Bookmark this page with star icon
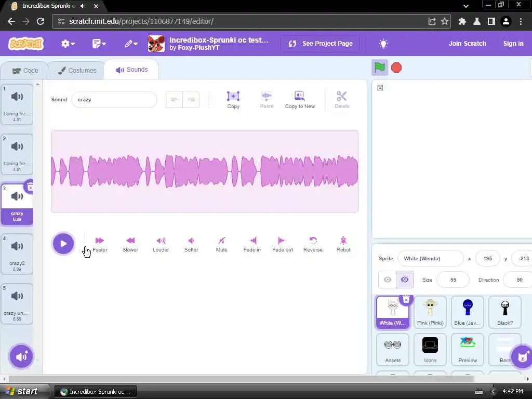The width and height of the screenshot is (532, 399). coord(445,21)
